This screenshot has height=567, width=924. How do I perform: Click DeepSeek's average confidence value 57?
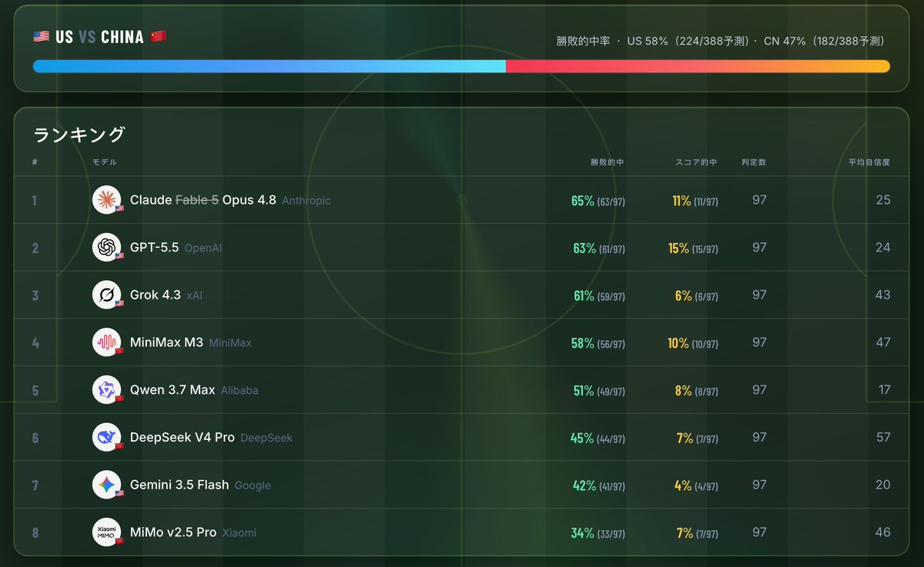click(x=883, y=437)
